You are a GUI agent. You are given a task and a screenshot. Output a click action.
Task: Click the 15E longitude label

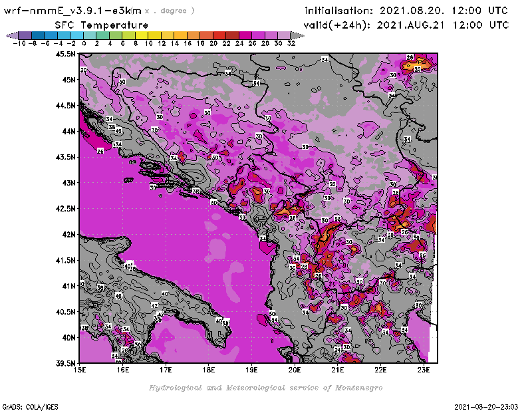(80, 370)
